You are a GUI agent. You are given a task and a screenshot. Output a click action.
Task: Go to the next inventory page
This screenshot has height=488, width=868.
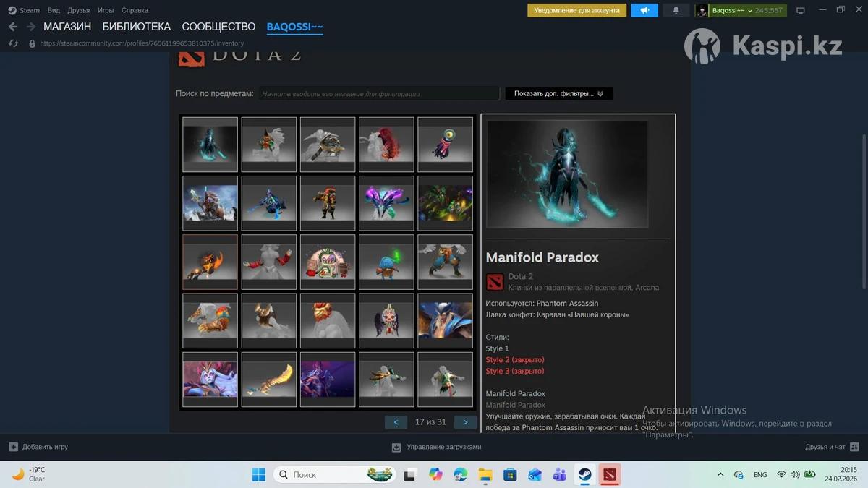465,422
